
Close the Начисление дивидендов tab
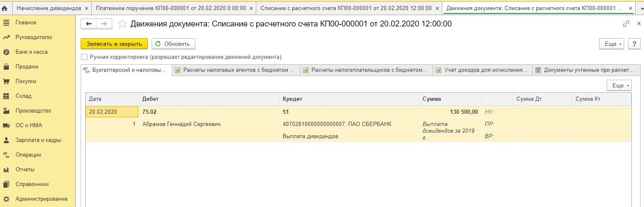(86, 8)
